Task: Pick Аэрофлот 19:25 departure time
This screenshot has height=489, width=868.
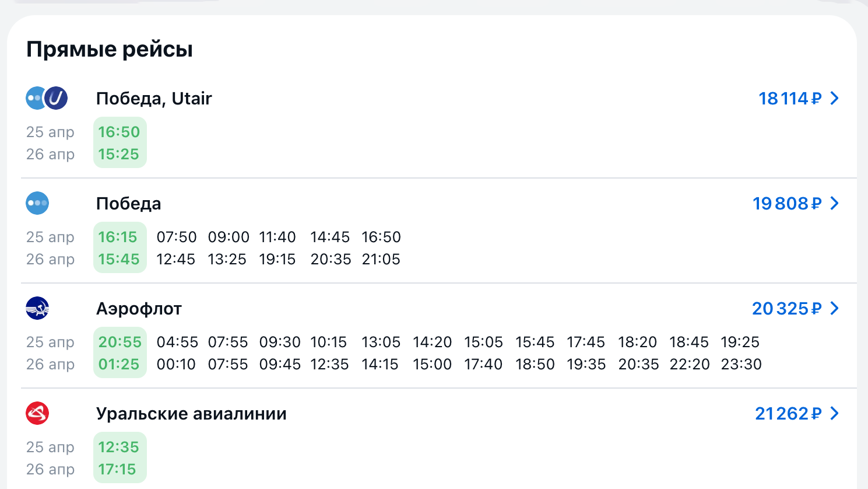Action: pos(740,342)
